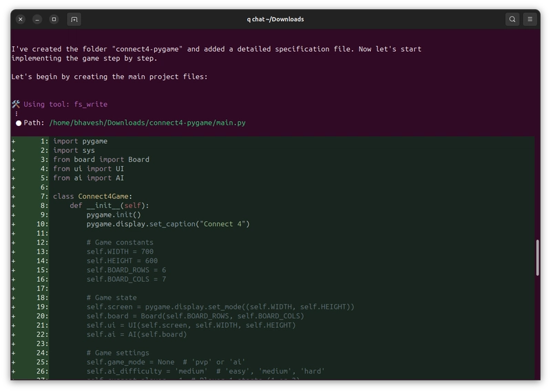Click the 'import pygame' line

[80, 141]
